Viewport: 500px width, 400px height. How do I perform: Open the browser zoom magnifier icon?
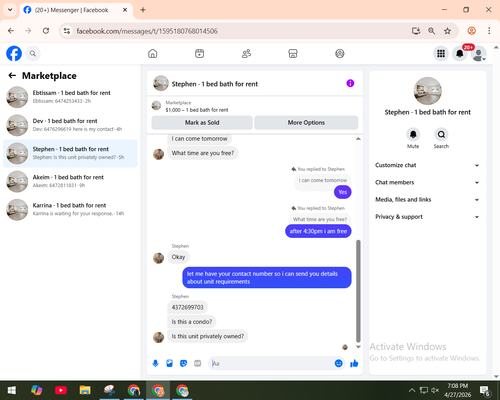[x=431, y=31]
